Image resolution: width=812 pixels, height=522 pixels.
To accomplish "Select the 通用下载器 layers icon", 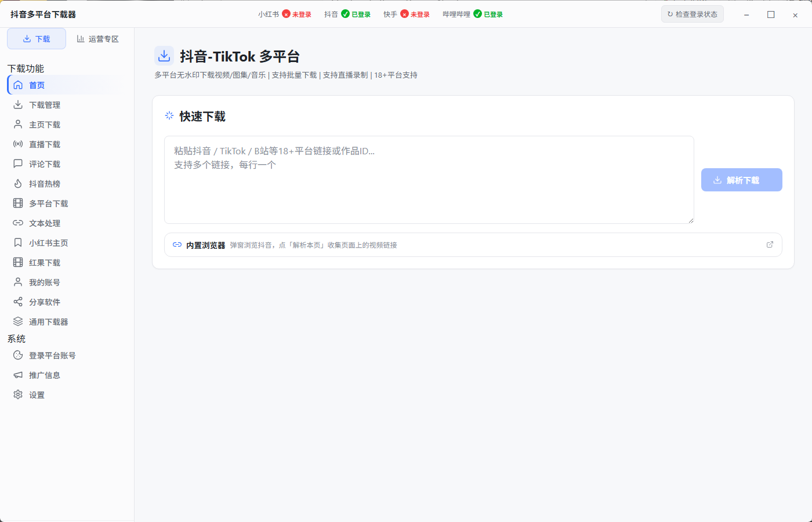I will pyautogui.click(x=18, y=322).
